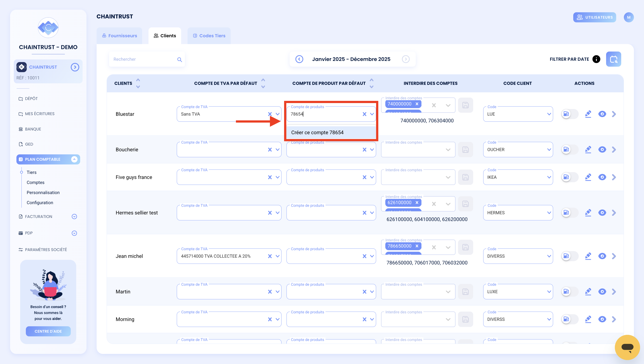Remove 740000000 tag from Bluestar
The width and height of the screenshot is (644, 364).
tap(417, 104)
